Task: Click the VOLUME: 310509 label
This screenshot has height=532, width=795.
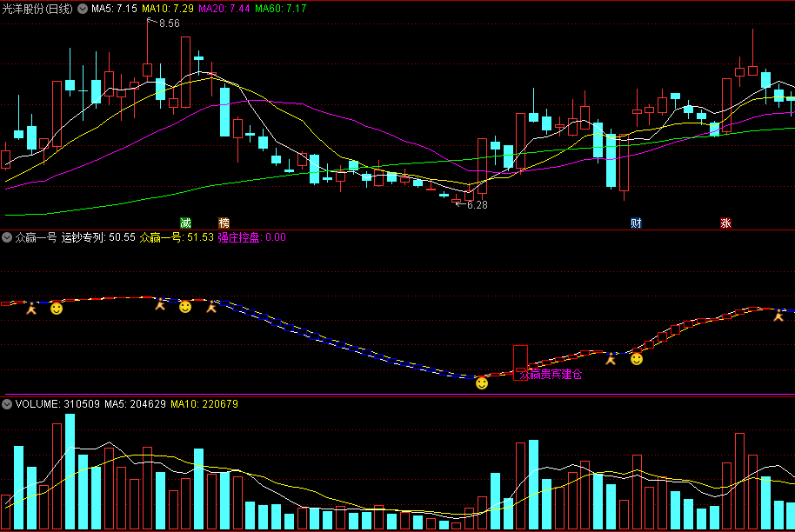Action: [57, 404]
